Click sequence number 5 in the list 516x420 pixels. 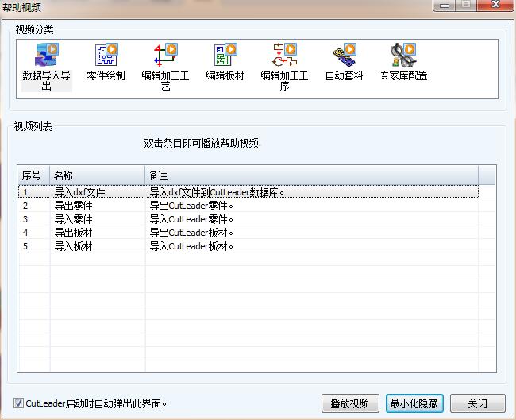click(x=25, y=246)
